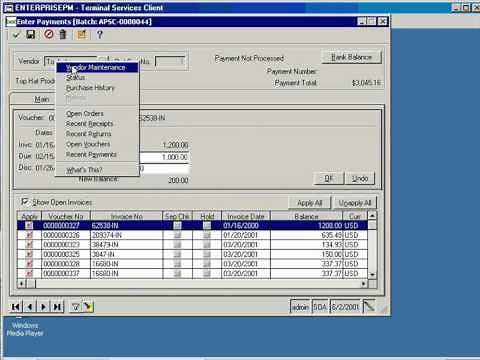Choose Status in the context menu
Screen dimensions: 480x360
(x=97, y=77)
